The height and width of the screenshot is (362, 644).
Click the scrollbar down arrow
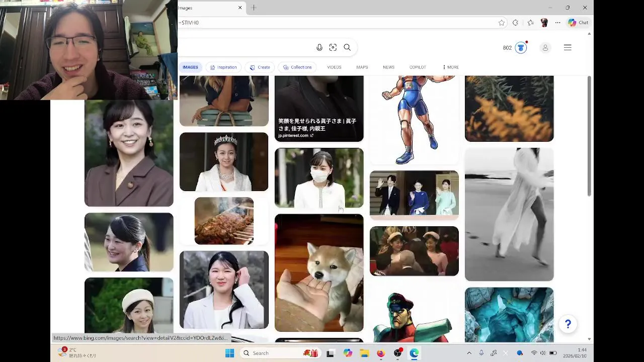(590, 339)
